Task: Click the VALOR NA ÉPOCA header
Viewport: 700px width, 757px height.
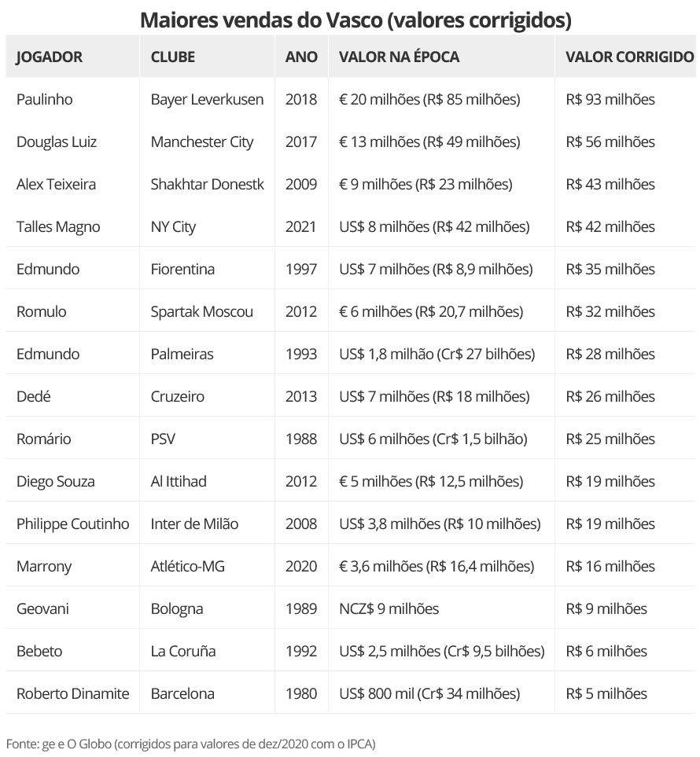Action: tap(399, 57)
